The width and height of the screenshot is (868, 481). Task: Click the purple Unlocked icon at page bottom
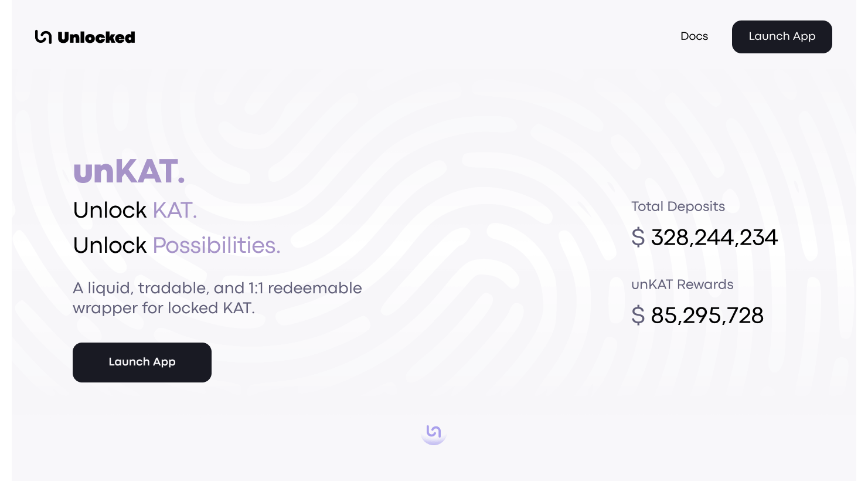(434, 432)
